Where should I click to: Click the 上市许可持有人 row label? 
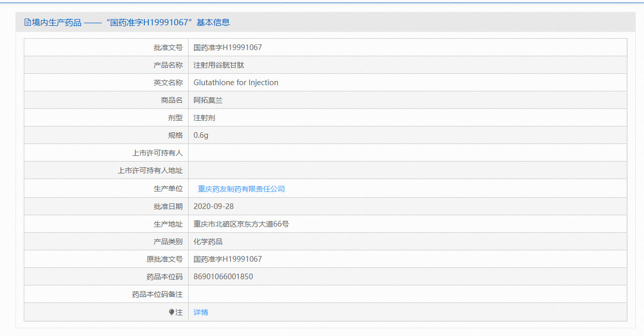pyautogui.click(x=157, y=153)
